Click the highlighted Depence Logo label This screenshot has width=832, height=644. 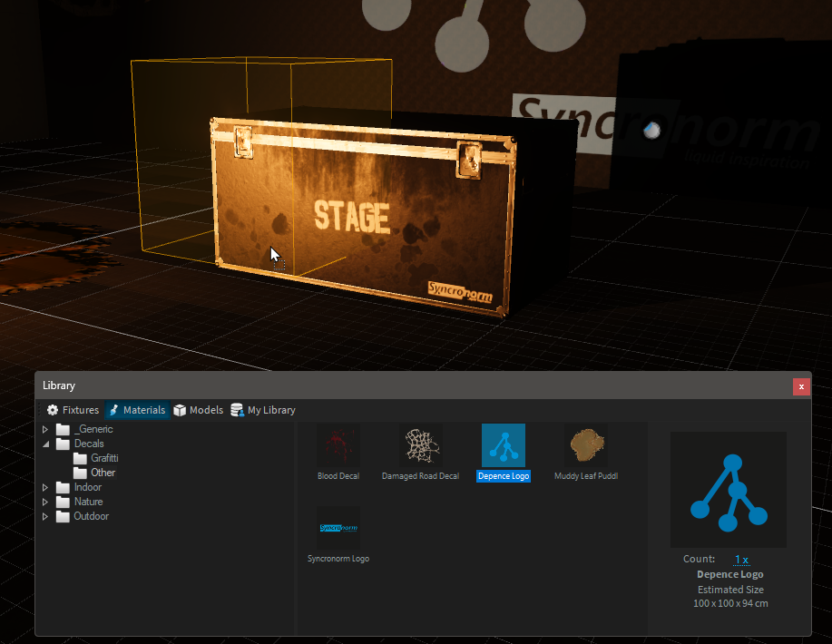tap(504, 476)
